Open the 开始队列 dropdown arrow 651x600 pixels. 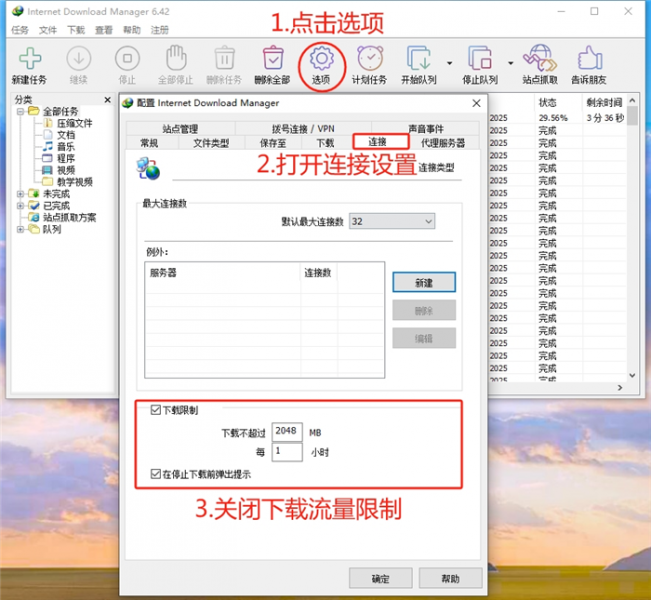click(x=449, y=63)
